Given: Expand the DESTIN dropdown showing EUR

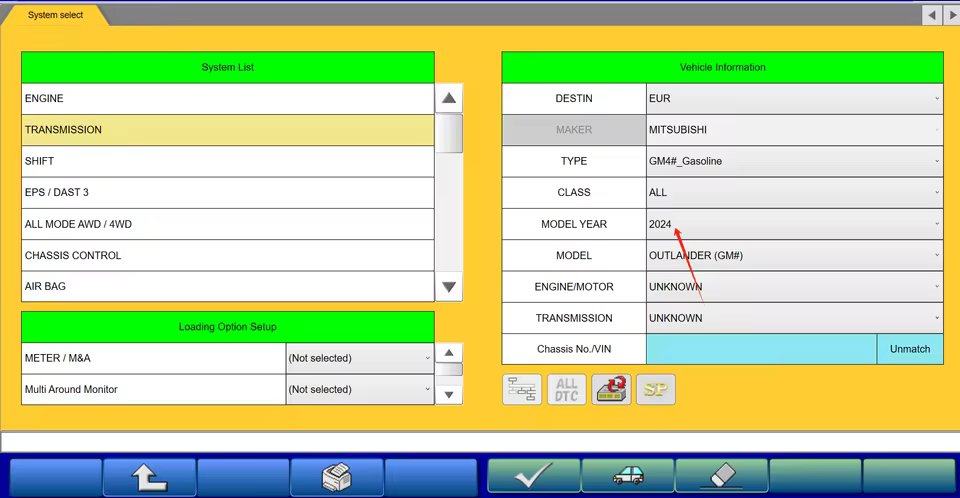Looking at the screenshot, I should [794, 99].
